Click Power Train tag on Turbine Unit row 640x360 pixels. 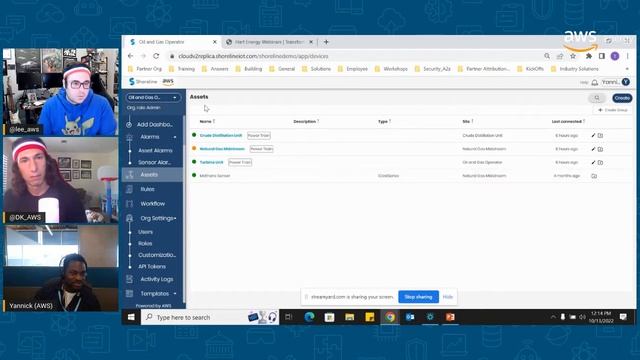coord(240,162)
